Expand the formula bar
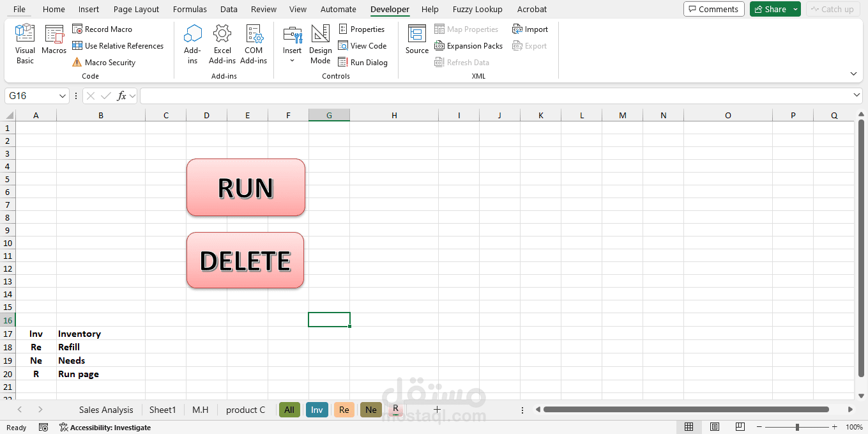 (857, 95)
